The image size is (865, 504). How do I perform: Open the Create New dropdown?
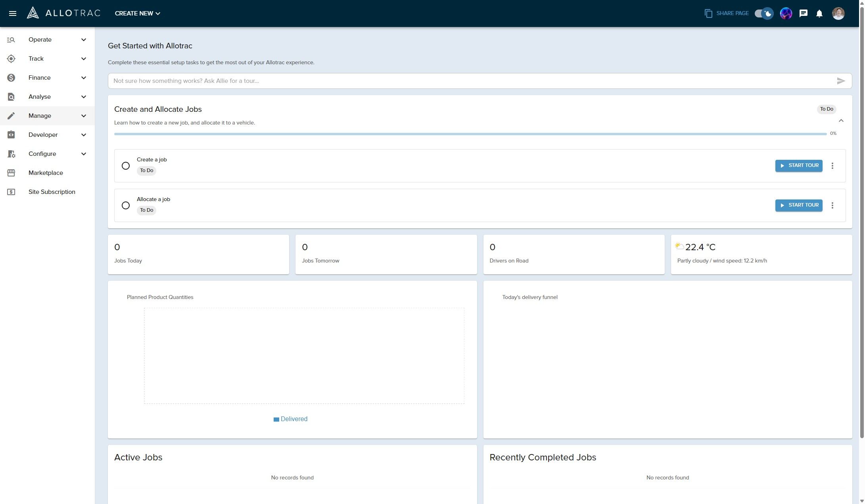(x=137, y=13)
